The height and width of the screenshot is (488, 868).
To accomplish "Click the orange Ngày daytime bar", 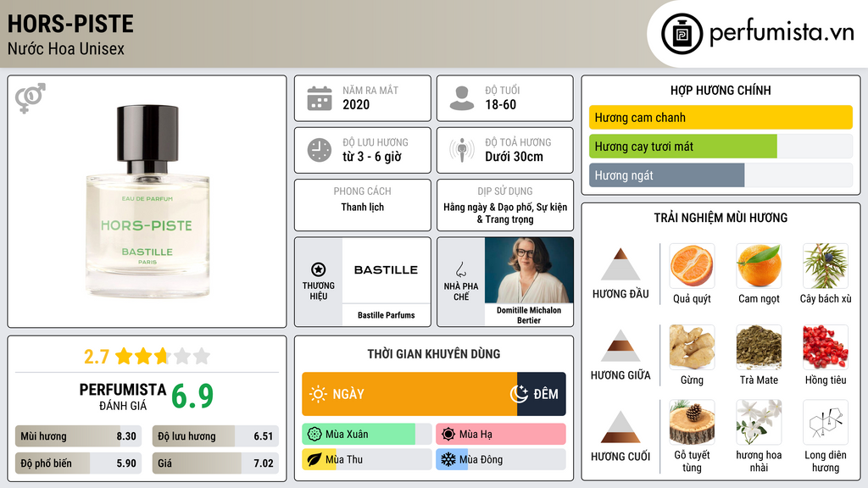I will click(409, 394).
